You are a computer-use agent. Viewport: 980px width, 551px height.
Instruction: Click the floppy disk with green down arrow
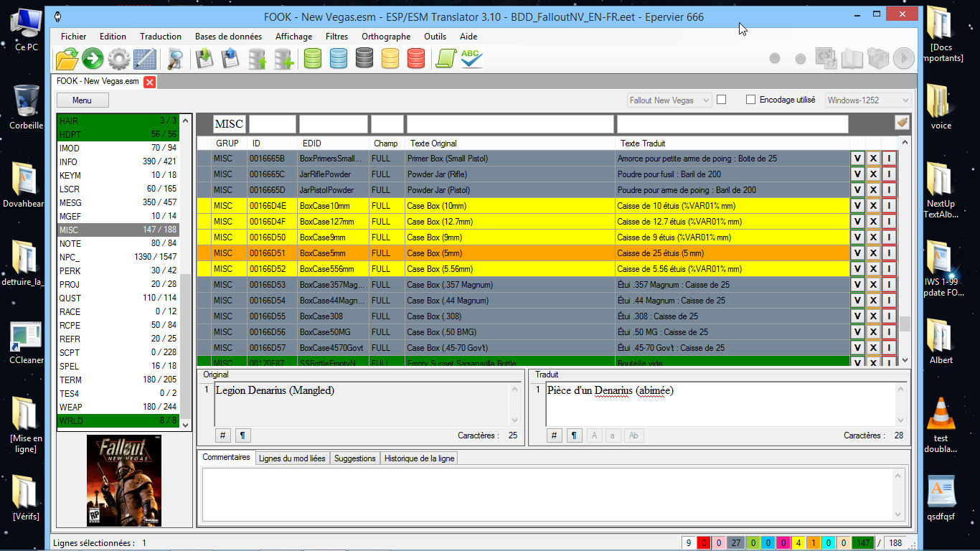point(205,59)
